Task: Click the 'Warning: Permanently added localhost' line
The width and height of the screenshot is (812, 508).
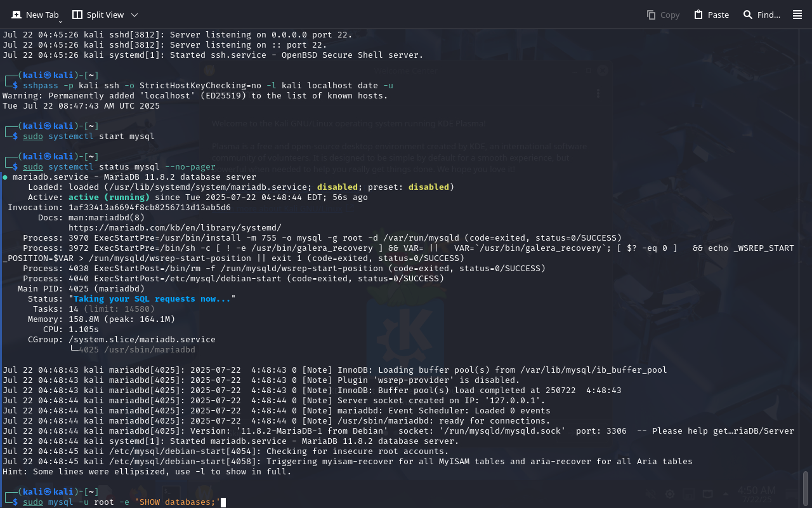Action: coord(195,95)
